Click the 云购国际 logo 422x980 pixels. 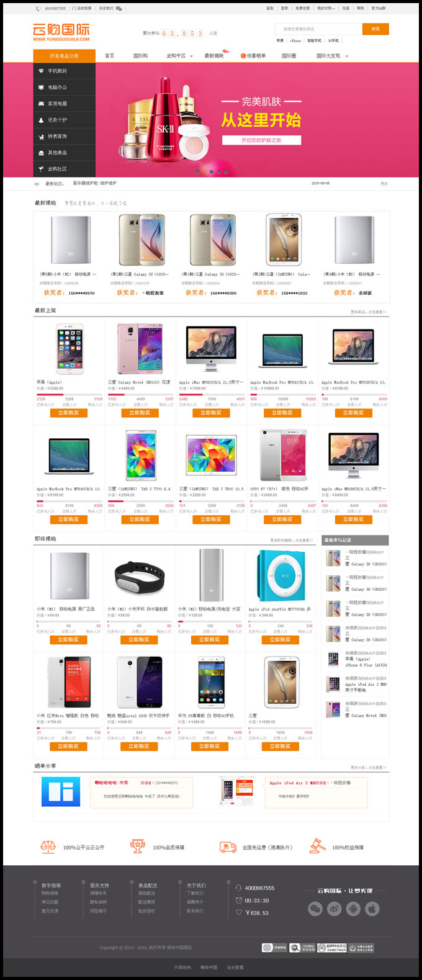(x=61, y=32)
